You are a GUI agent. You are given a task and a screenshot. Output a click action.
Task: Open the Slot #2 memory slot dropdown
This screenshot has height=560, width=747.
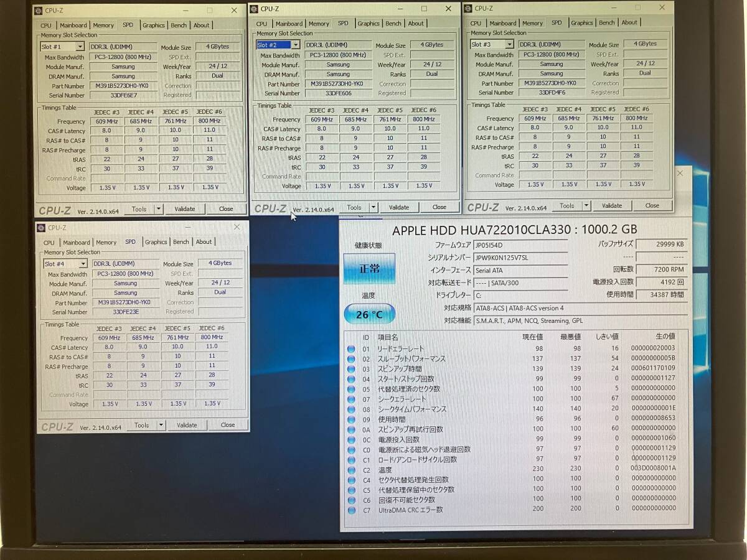point(295,45)
